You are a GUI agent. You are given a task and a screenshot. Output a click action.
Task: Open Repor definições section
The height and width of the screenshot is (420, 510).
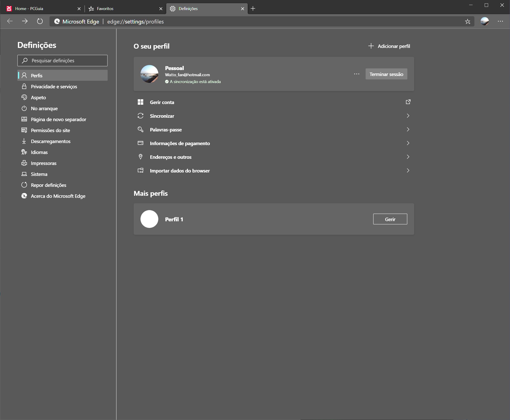pos(62,185)
